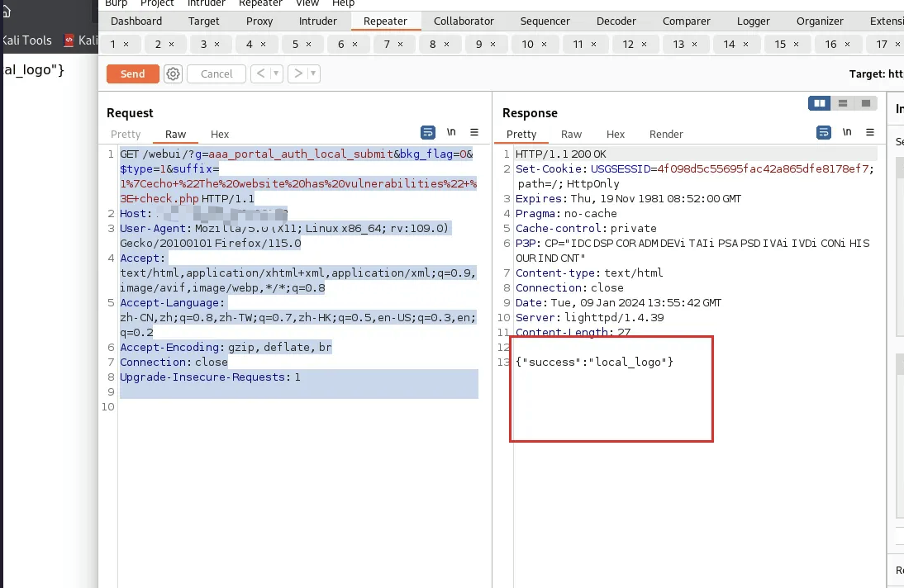Close Repeater tab 5

pyautogui.click(x=308, y=44)
